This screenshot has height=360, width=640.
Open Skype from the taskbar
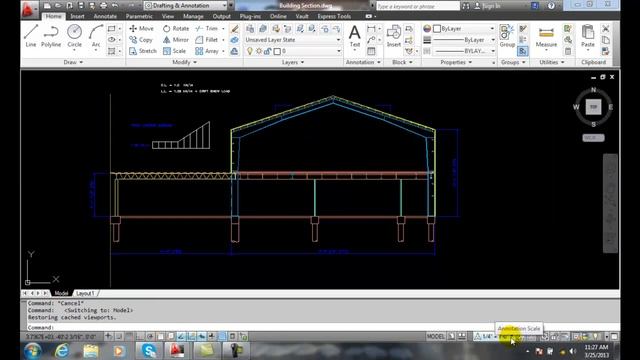tap(149, 351)
